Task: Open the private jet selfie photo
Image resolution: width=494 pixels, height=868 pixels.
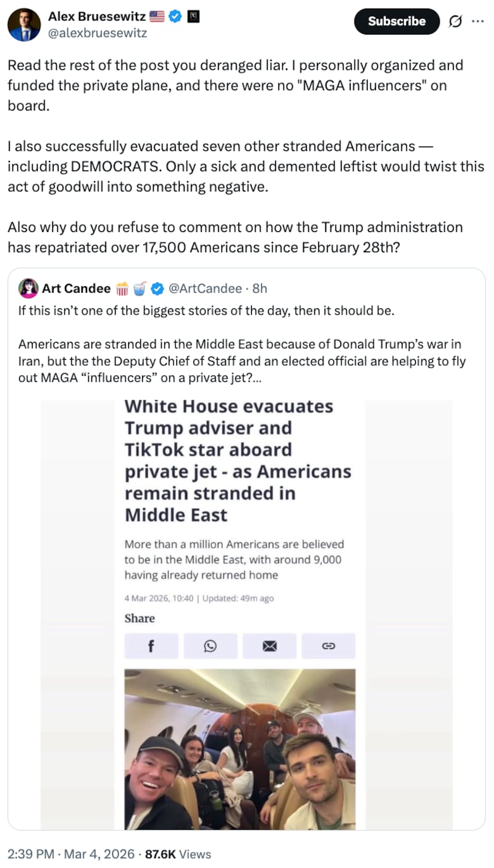Action: (240, 749)
